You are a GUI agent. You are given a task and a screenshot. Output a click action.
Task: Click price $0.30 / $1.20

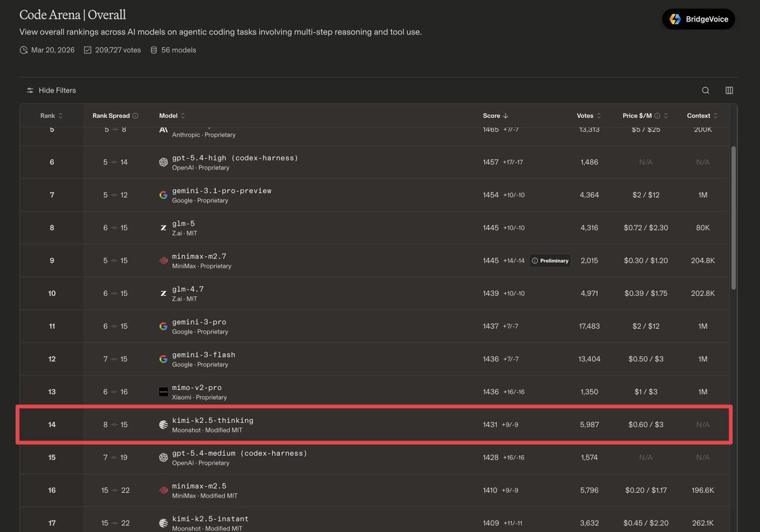646,260
